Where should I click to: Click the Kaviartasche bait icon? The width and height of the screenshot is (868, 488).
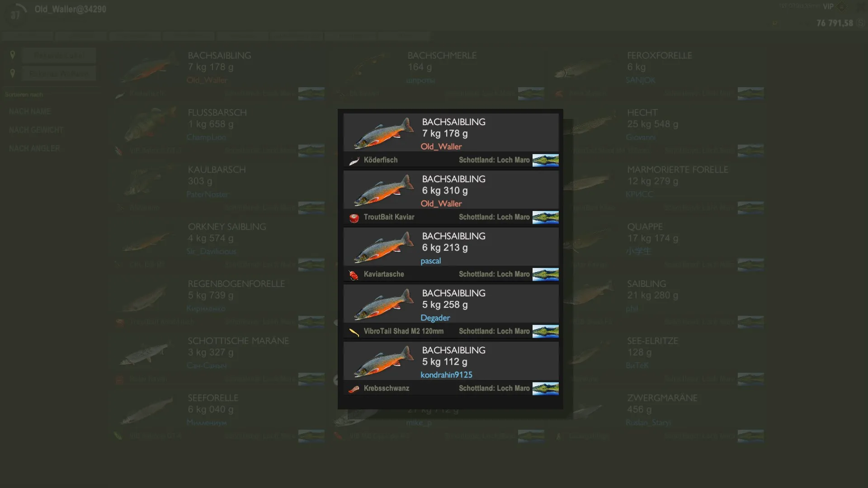[354, 275]
